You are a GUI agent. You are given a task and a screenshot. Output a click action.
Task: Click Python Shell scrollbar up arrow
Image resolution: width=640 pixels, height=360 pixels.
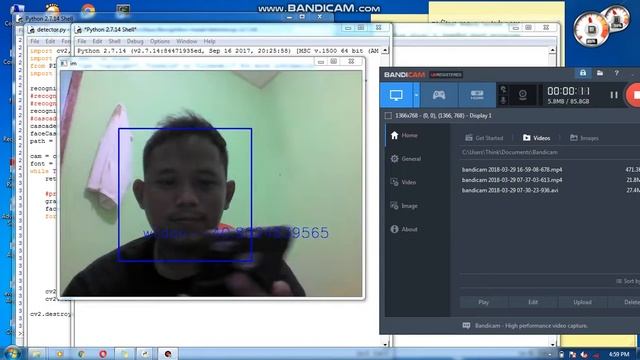coord(385,51)
